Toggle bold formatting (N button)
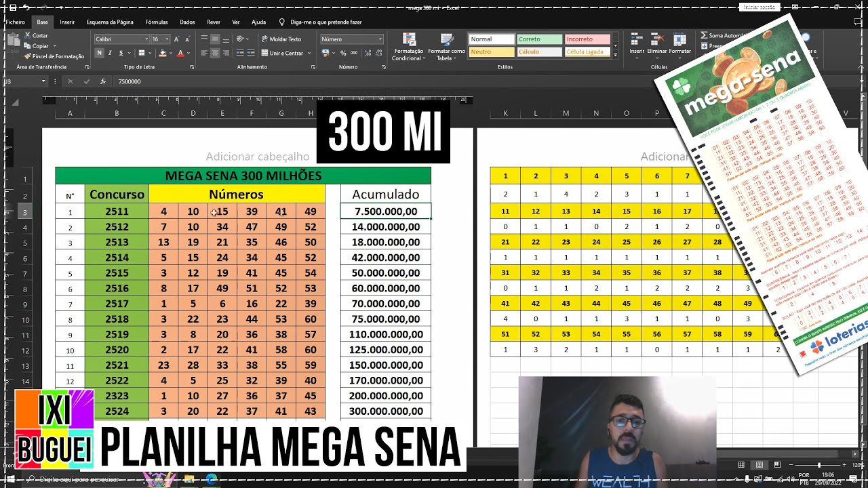 click(x=100, y=53)
